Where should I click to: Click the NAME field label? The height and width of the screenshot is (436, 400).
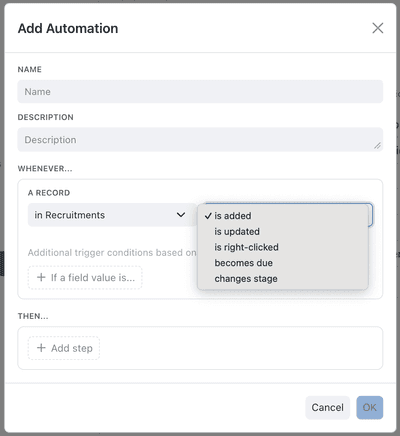click(30, 69)
